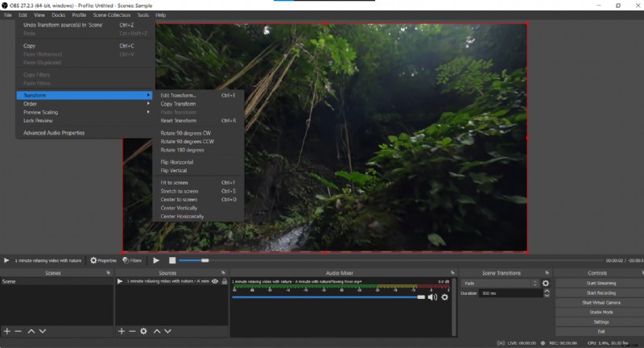Move the source down in the Sources list
This screenshot has height=348, width=644.
coord(167,331)
